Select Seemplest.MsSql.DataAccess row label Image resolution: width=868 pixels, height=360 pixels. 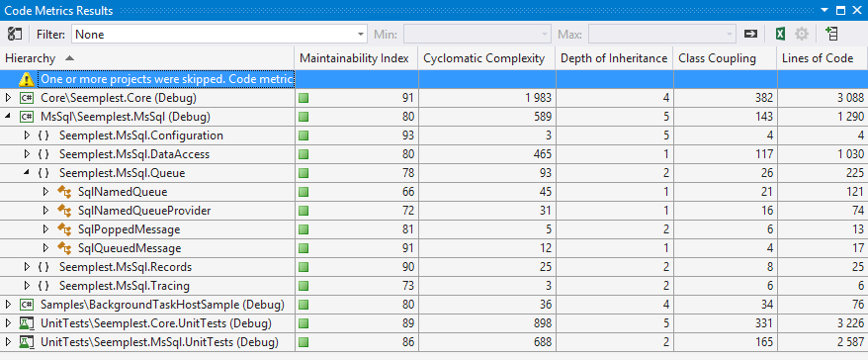(x=134, y=154)
